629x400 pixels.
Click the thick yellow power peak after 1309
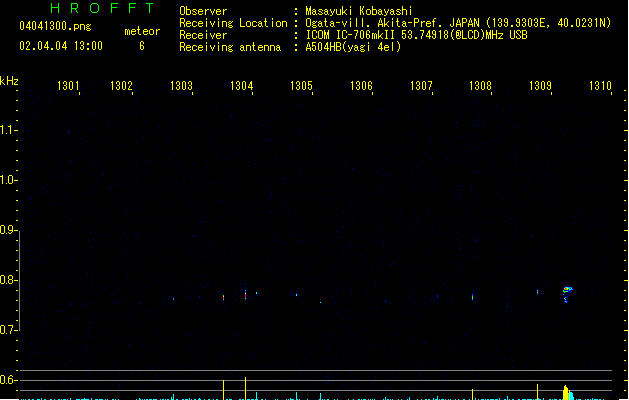[567, 393]
